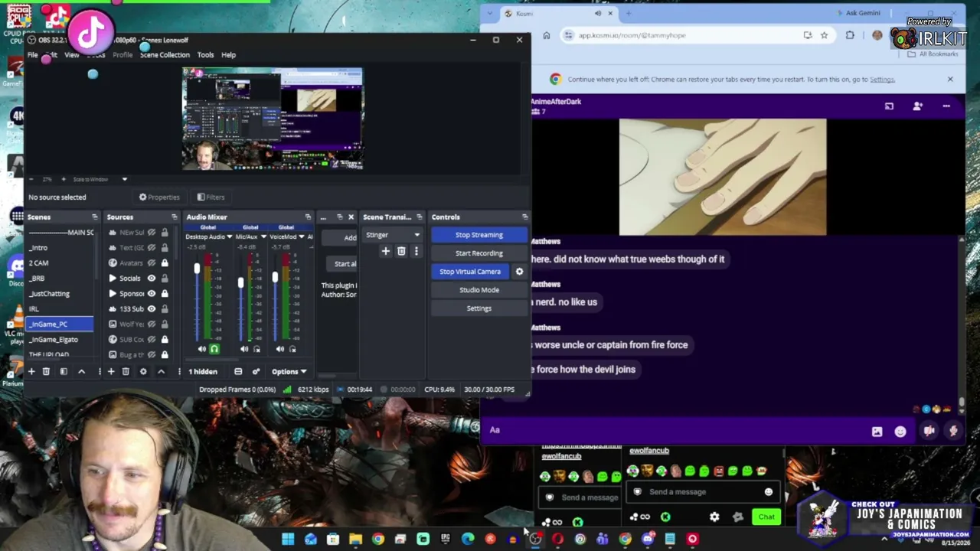
Task: Open the OBS File menu
Action: click(x=33, y=55)
